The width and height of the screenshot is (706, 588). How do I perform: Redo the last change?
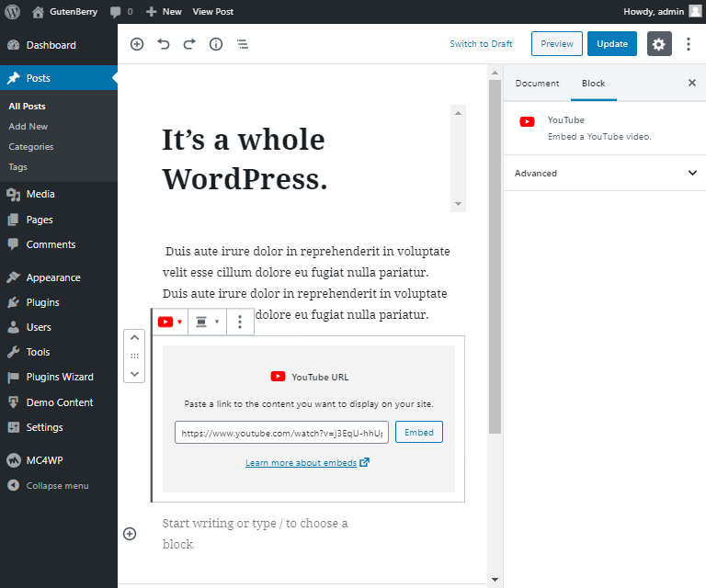coord(189,44)
